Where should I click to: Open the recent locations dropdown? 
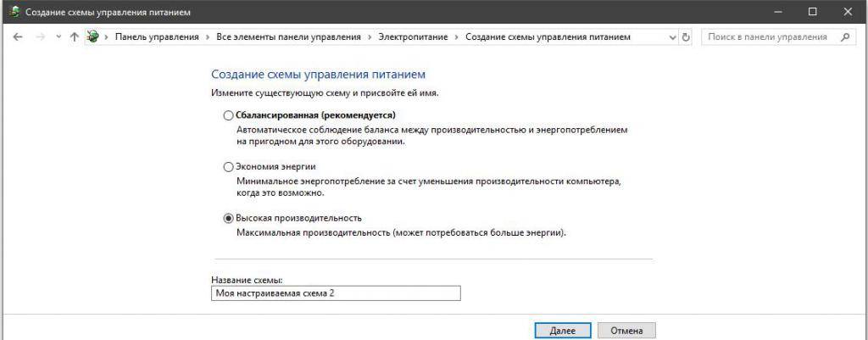[58, 37]
